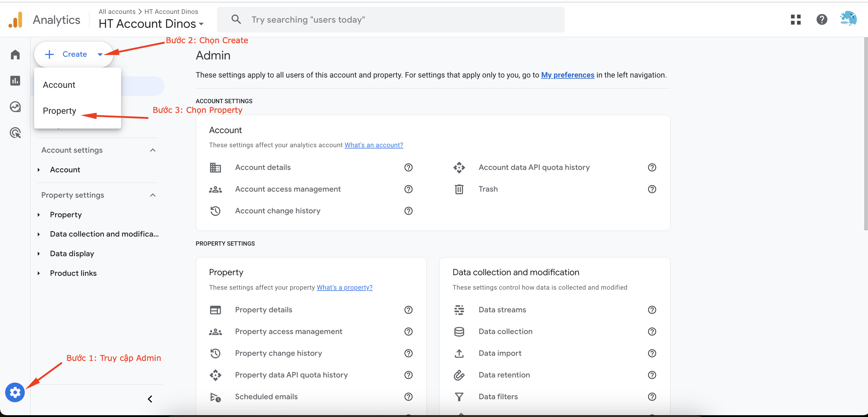
Task: Open the HT Account Dinos account picker
Action: tap(151, 24)
